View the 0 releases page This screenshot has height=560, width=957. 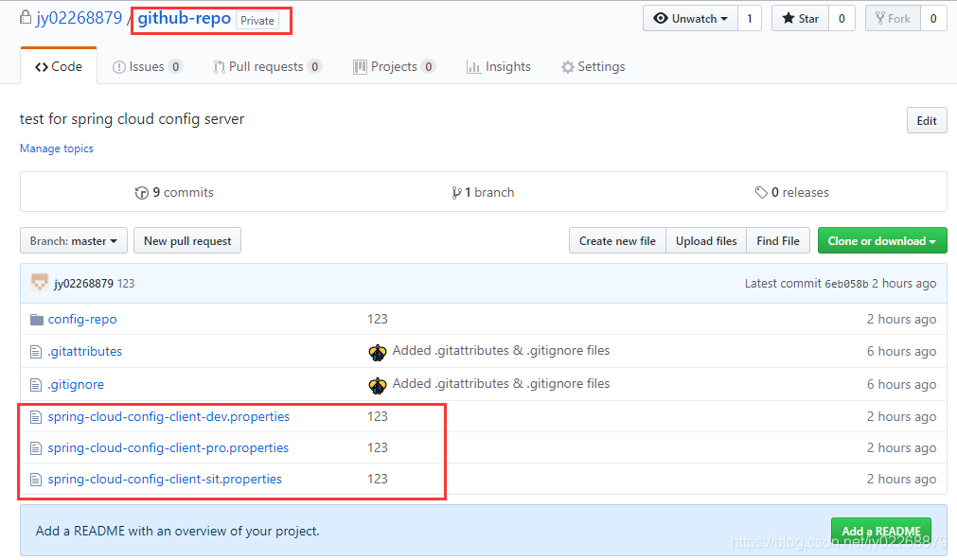coord(791,192)
